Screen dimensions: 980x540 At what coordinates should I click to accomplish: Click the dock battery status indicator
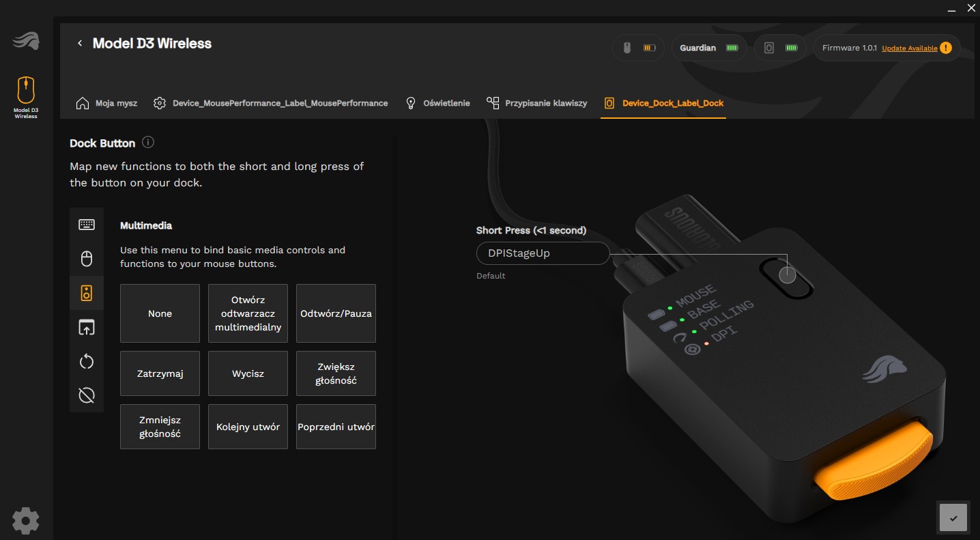coord(781,48)
